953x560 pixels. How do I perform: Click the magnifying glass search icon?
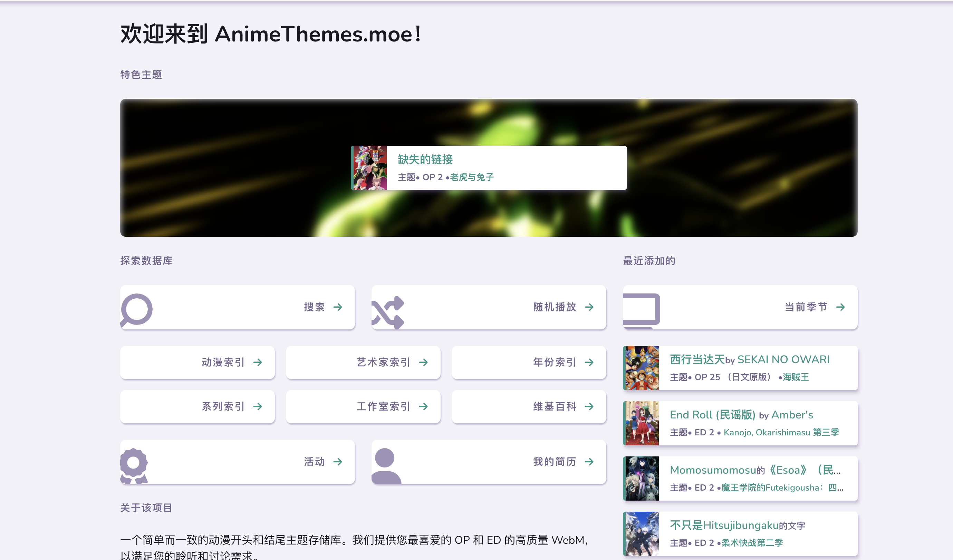[136, 310]
